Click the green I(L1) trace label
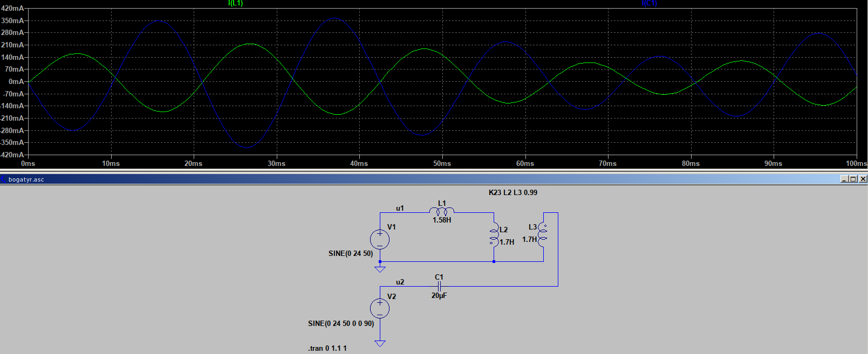The height and width of the screenshot is (354, 868). tap(235, 3)
